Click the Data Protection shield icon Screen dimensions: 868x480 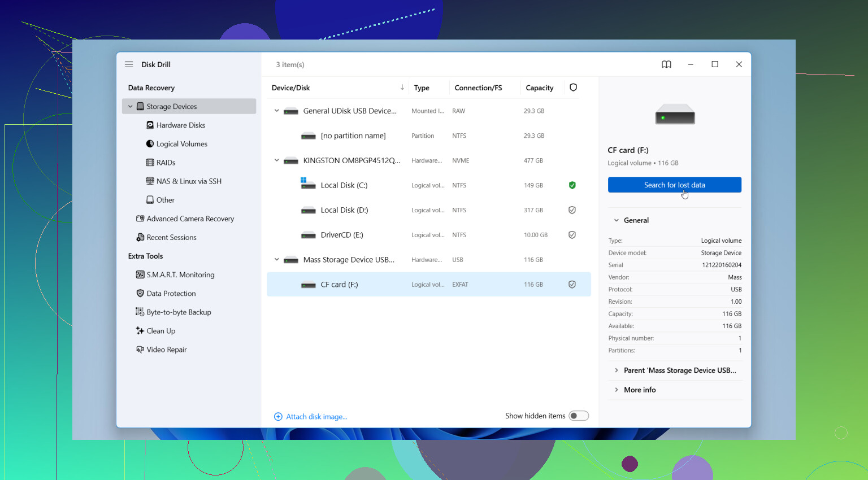140,293
